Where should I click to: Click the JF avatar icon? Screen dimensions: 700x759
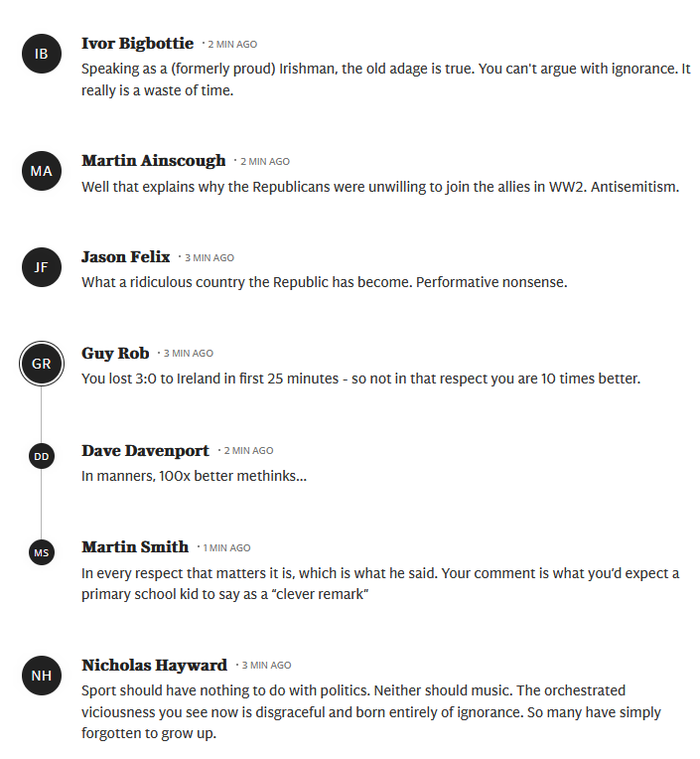[x=42, y=267]
